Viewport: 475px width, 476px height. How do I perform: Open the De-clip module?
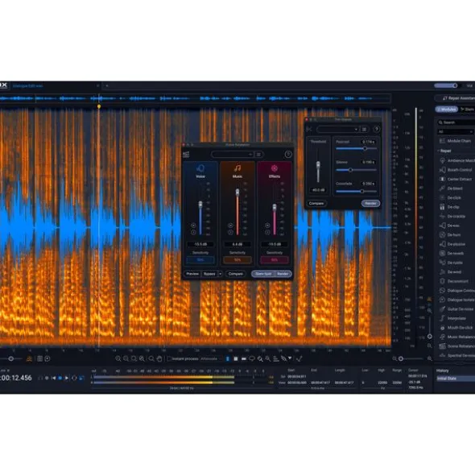click(x=450, y=207)
